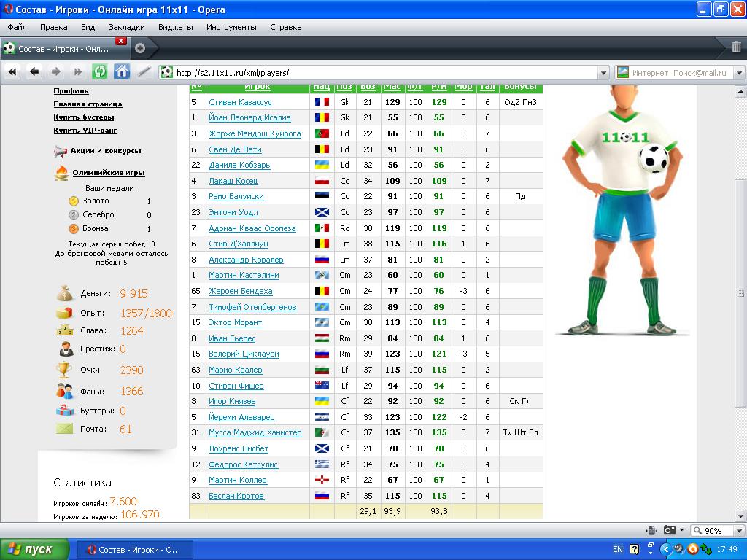Click the Windows пуск start button

point(34,549)
